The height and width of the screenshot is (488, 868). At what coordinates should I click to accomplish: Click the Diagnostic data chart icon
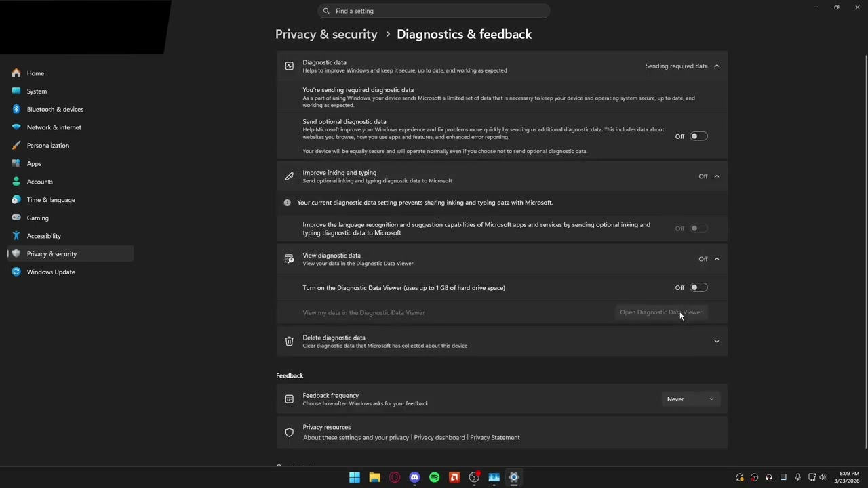[290, 66]
